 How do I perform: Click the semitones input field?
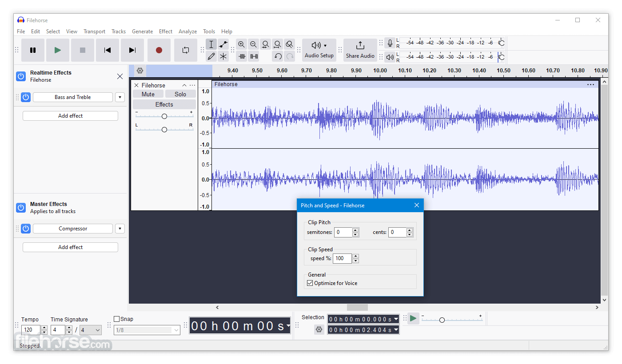(343, 232)
